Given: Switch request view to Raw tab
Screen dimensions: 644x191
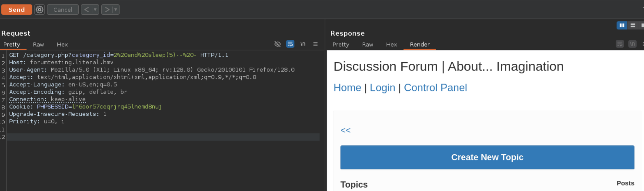Looking at the screenshot, I should click(x=38, y=44).
